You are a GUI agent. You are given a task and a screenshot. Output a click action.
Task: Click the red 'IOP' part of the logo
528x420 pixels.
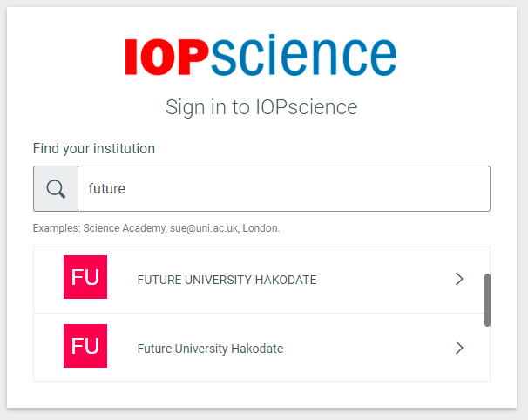[167, 57]
